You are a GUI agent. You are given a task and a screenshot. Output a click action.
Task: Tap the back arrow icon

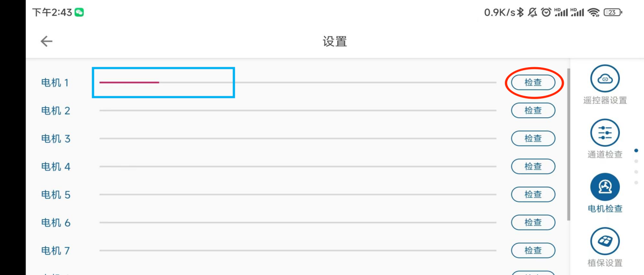(x=47, y=41)
